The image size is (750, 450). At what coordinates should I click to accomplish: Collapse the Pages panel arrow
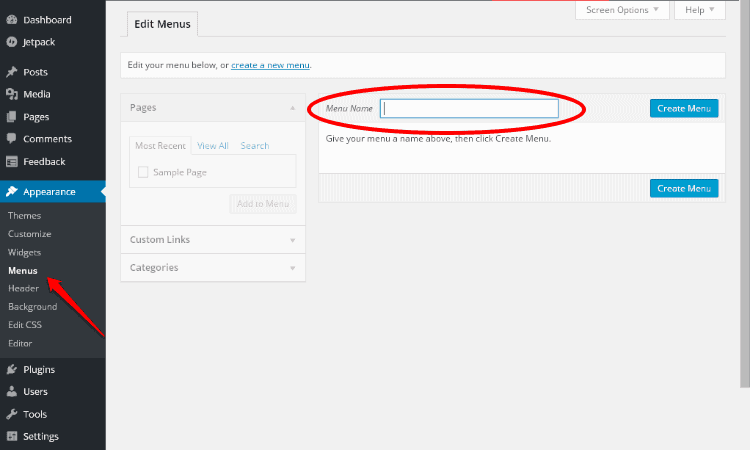(x=292, y=108)
